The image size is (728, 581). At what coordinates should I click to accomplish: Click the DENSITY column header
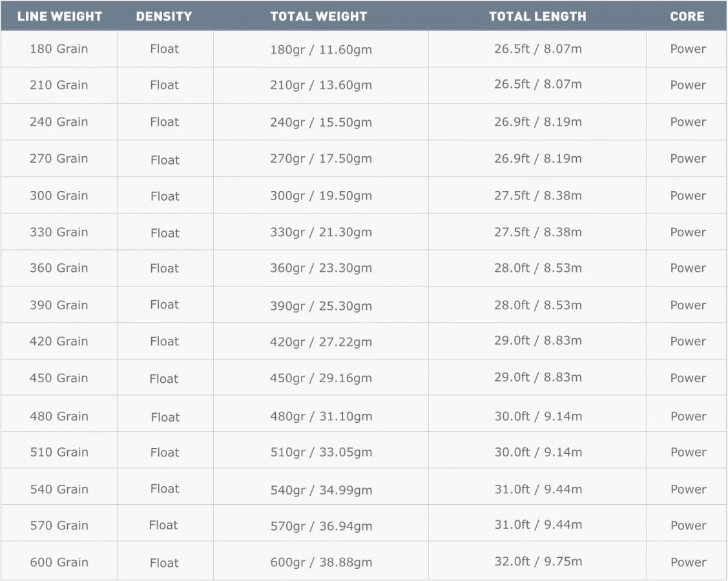pos(164,17)
